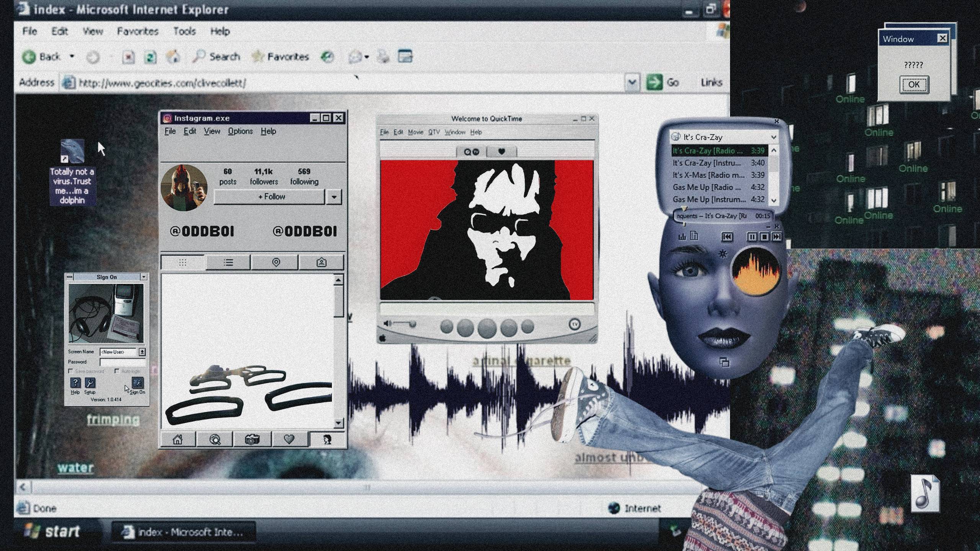Screen dimensions: 980x551
Task: Switch to Instagram grid view tab
Action: click(183, 262)
